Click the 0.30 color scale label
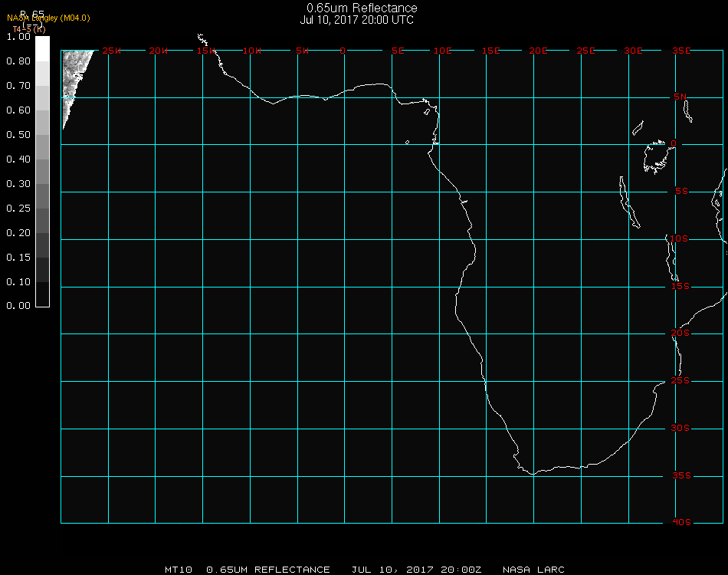Screen dimensions: 728x575 pos(18,185)
